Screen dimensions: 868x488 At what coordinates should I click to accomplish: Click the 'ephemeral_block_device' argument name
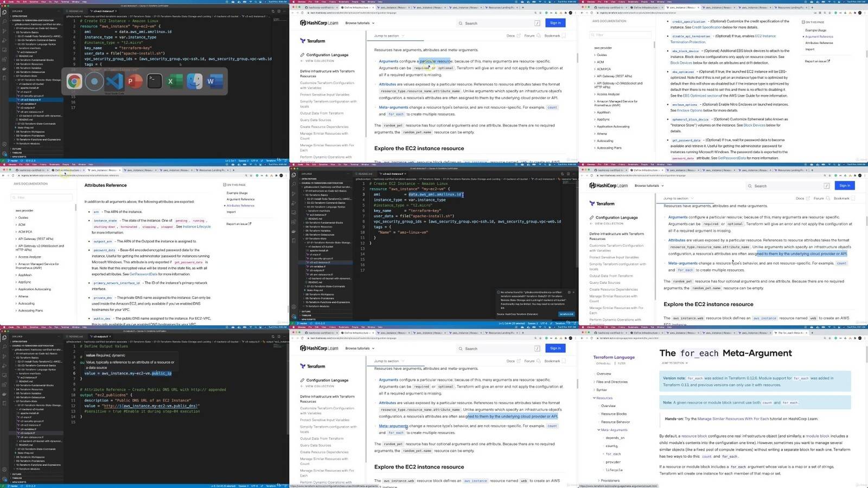pos(691,119)
